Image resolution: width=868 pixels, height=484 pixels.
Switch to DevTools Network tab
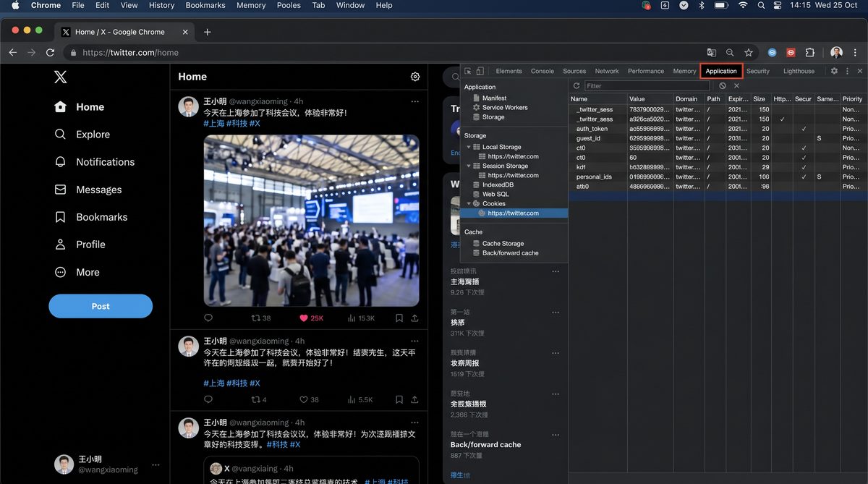tap(607, 71)
